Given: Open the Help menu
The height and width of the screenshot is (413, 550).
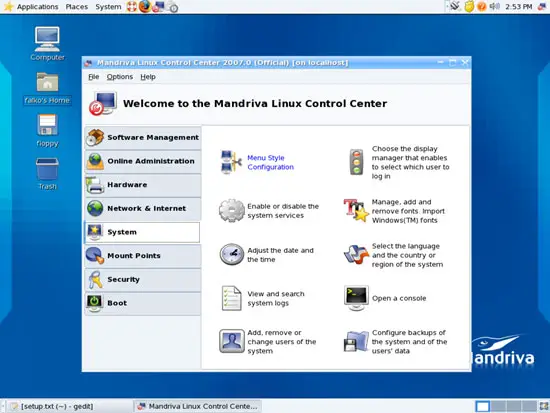Looking at the screenshot, I should [x=148, y=77].
